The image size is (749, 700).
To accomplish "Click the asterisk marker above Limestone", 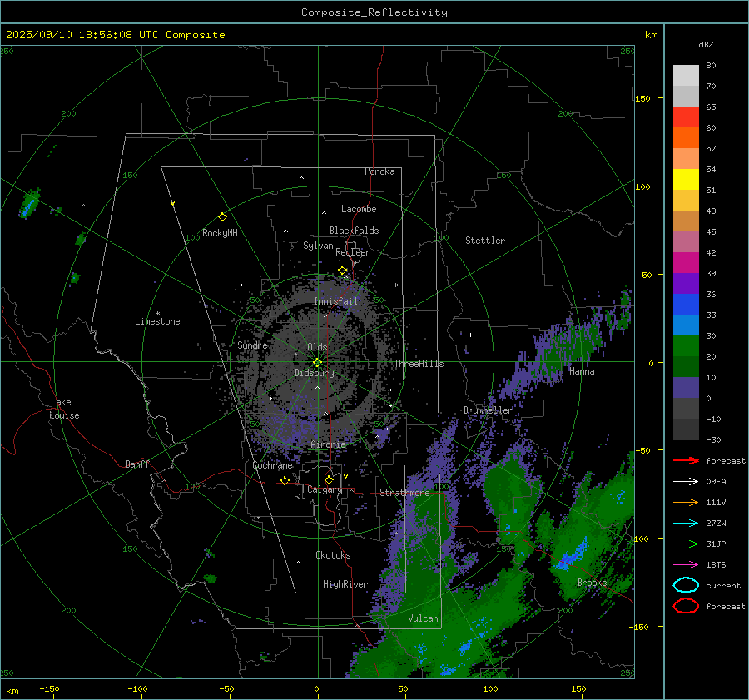I will tap(157, 314).
